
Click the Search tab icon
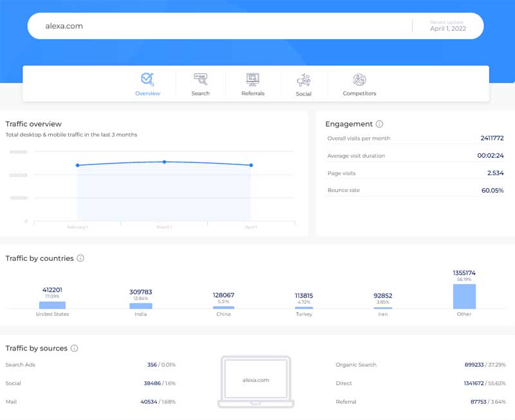coord(200,79)
